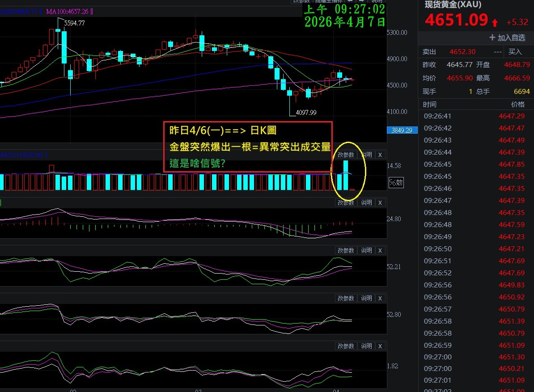534x392 pixels.
Task: Click the right arrow in top chart toolbar
Action: click(x=360, y=1)
